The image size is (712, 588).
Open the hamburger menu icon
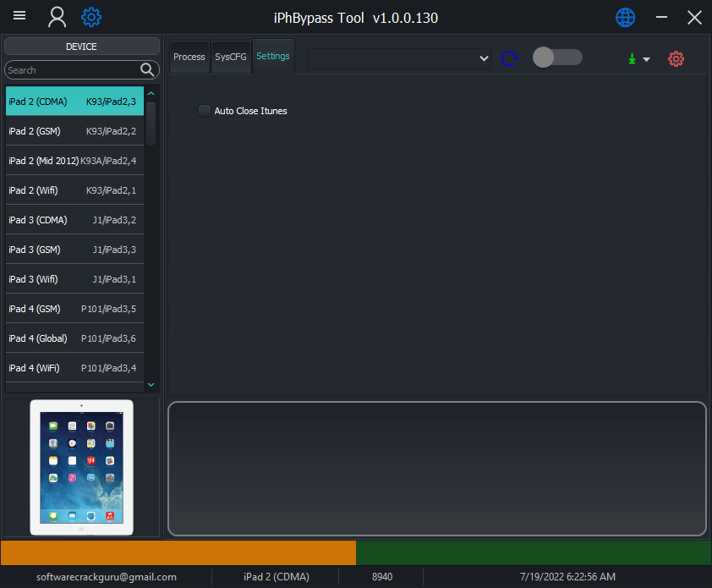point(19,16)
